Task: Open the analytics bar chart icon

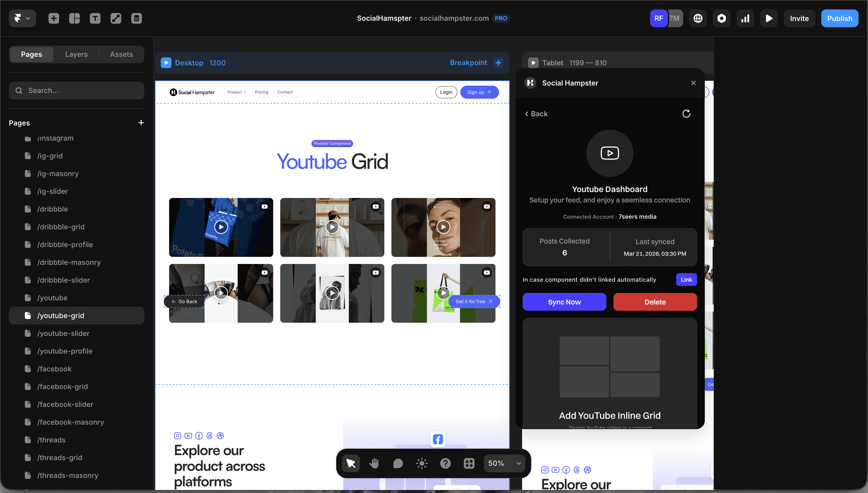Action: pos(745,18)
